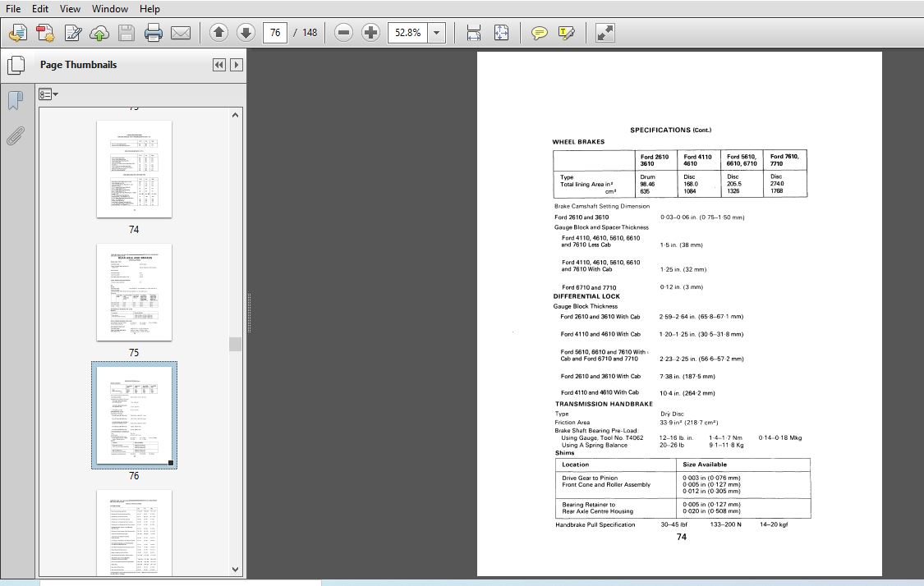Image resolution: width=924 pixels, height=586 pixels.
Task: Click the 'DIFFERENTIAL LOCK' heading
Action: coord(586,296)
